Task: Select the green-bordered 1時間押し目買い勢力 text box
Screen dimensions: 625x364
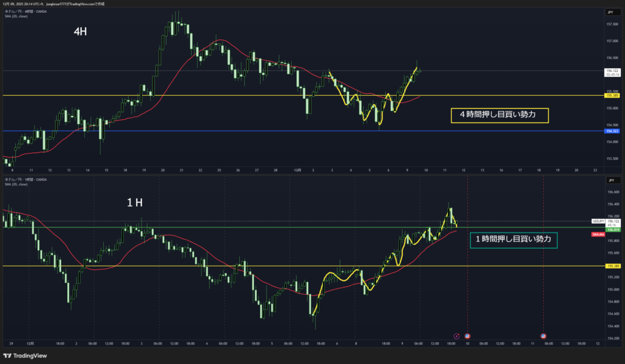Action: point(513,240)
